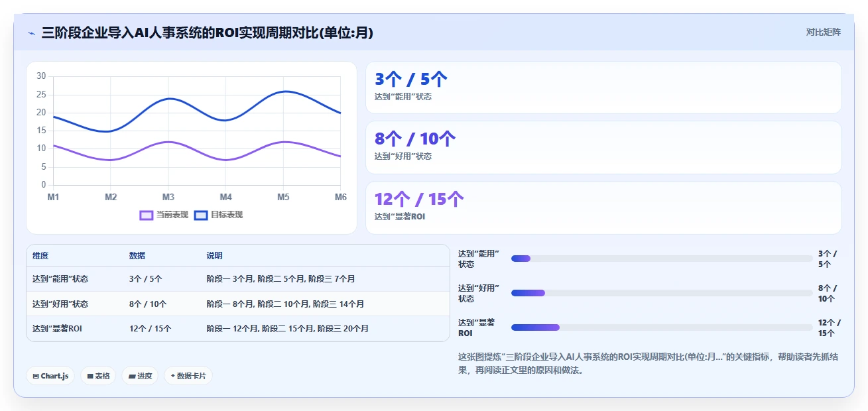Click the 8个 / 10个 data card
Image resolution: width=868 pixels, height=411 pixels.
pos(603,147)
